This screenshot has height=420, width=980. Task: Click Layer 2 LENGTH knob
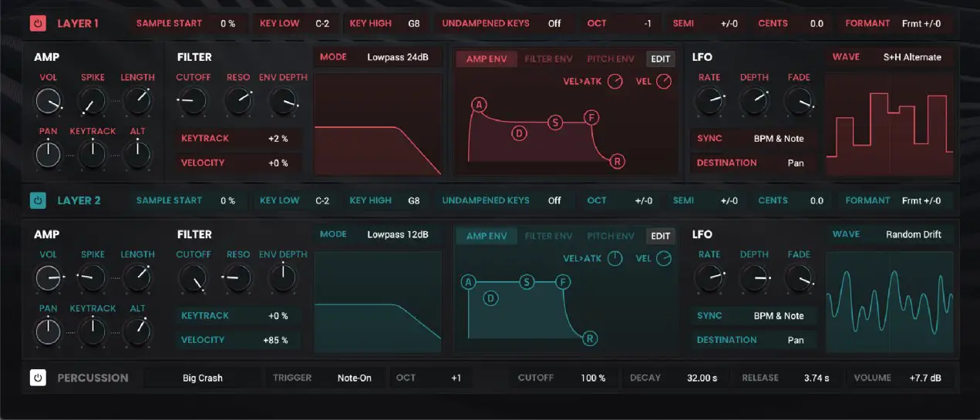pos(137,277)
